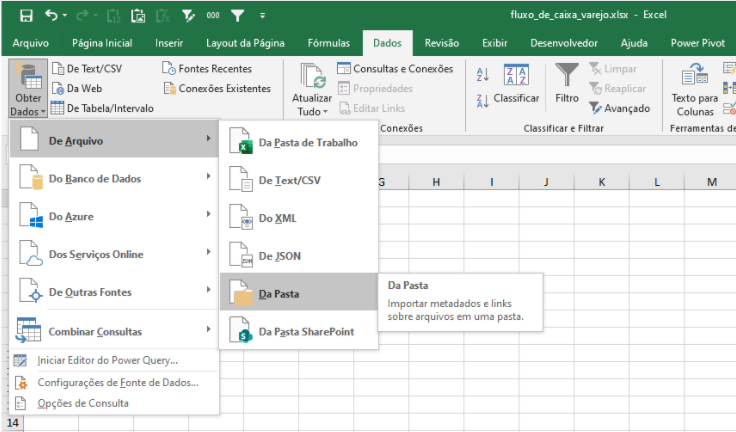Select column H header
The height and width of the screenshot is (432, 736).
point(436,182)
